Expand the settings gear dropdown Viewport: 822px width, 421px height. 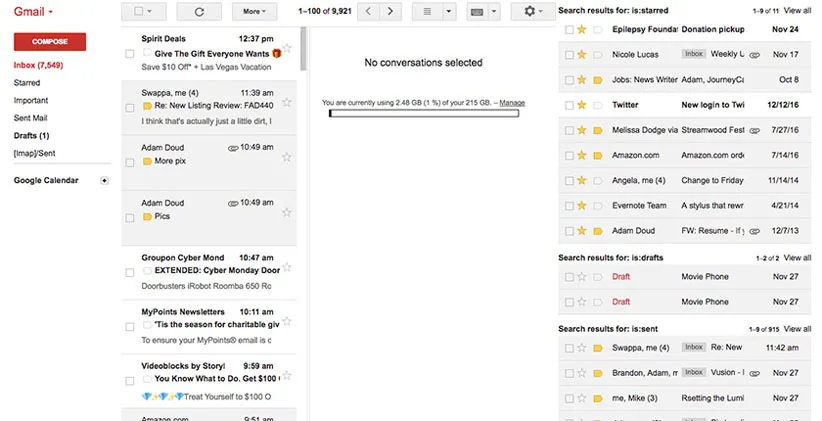tap(534, 12)
